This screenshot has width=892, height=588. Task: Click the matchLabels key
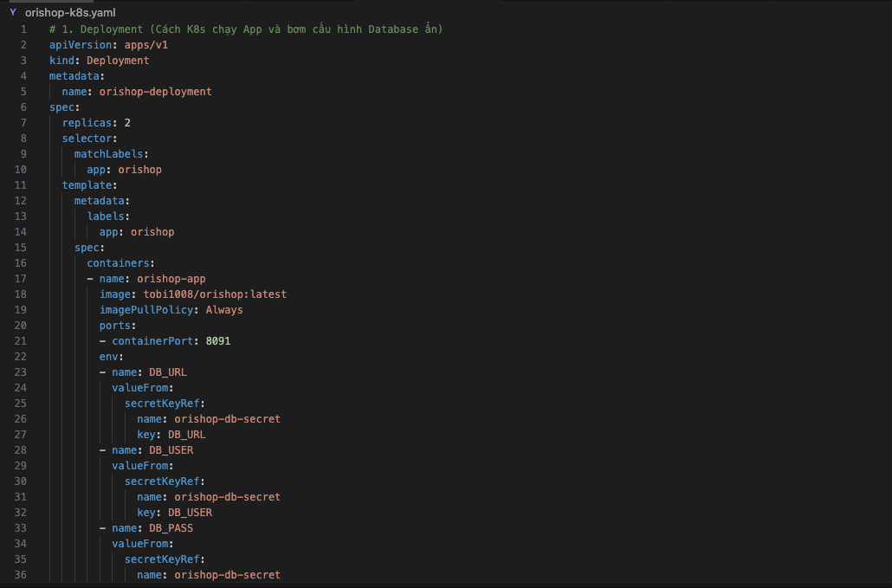pyautogui.click(x=109, y=154)
